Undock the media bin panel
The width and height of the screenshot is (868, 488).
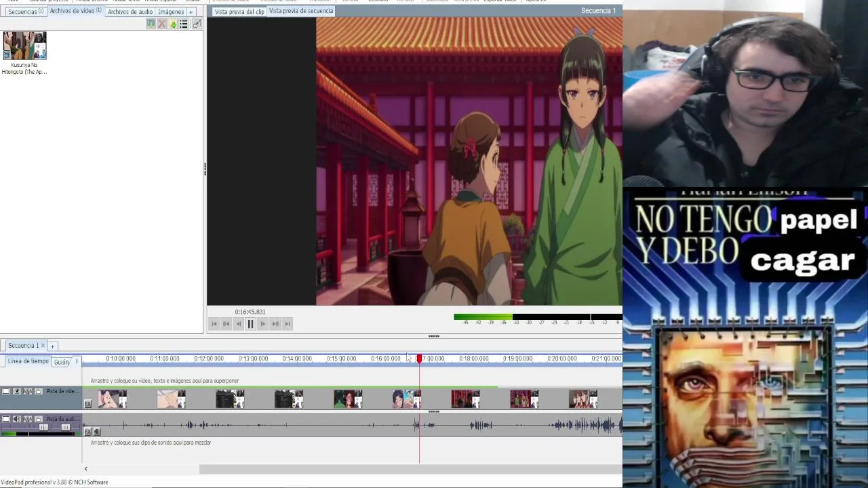[197, 24]
